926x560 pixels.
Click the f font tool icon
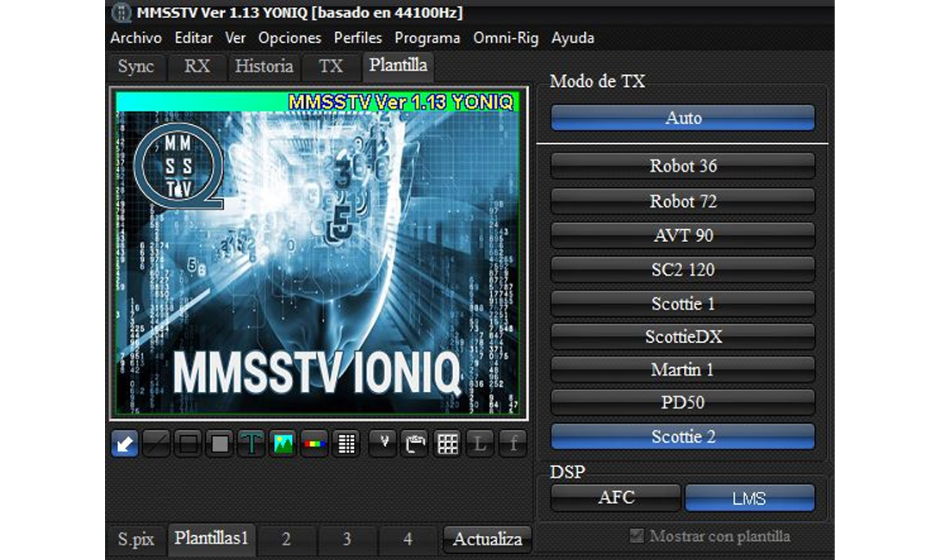(513, 444)
